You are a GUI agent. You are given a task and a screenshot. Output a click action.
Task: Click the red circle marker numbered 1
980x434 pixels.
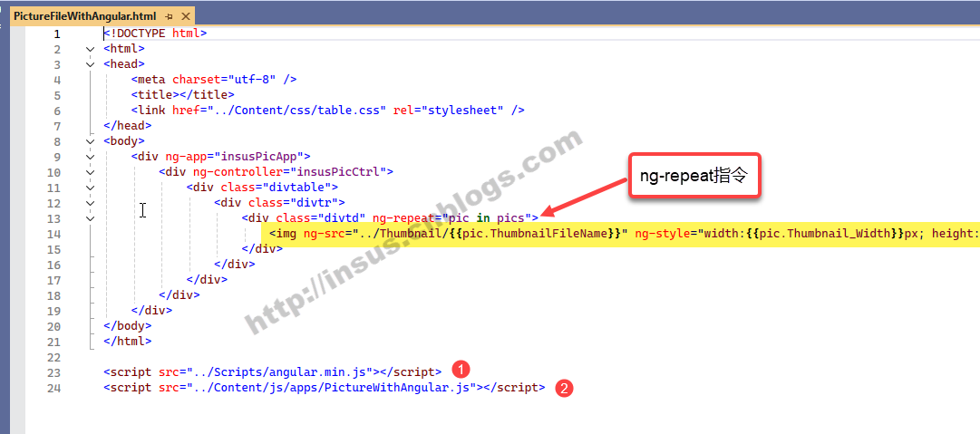coord(461,370)
